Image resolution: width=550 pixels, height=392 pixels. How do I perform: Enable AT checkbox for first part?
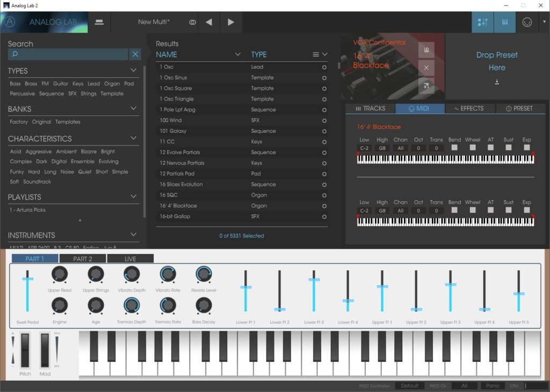(490, 148)
